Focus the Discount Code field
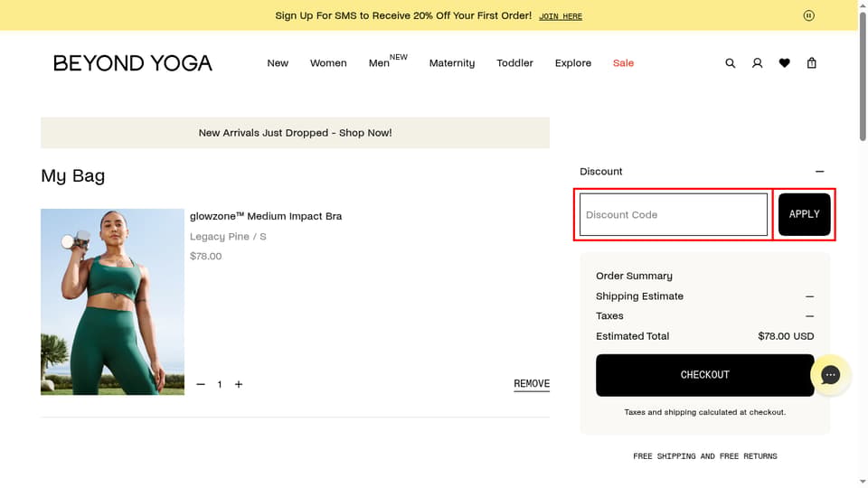Screen dimensions: 868x488 673,215
